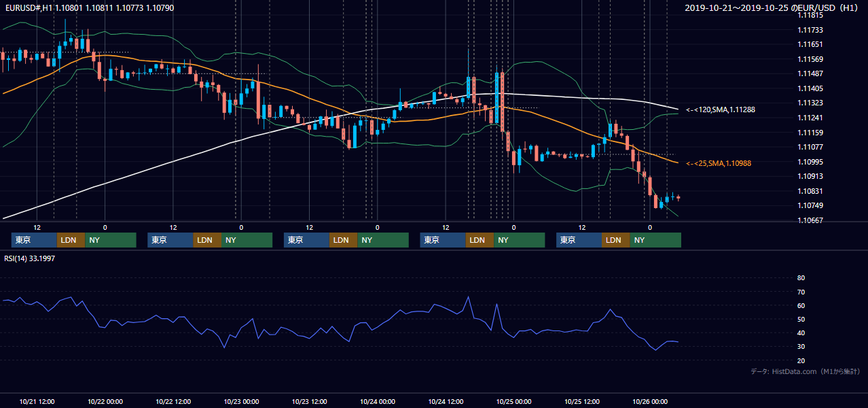Select the 25 SMA label reading 1.10988
Screen dimensions: 868x408
point(719,163)
